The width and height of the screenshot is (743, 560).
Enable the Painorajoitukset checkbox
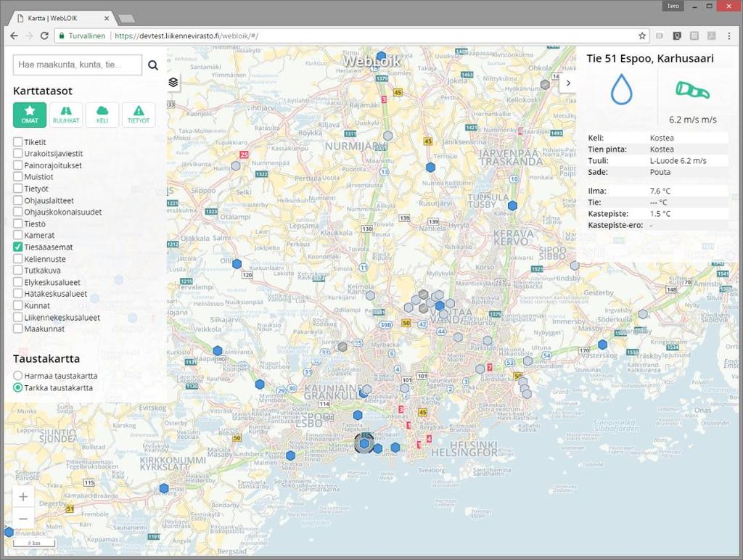click(x=18, y=165)
